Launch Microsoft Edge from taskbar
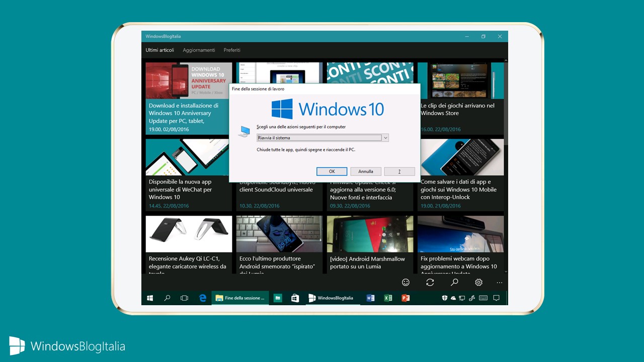 click(x=203, y=298)
